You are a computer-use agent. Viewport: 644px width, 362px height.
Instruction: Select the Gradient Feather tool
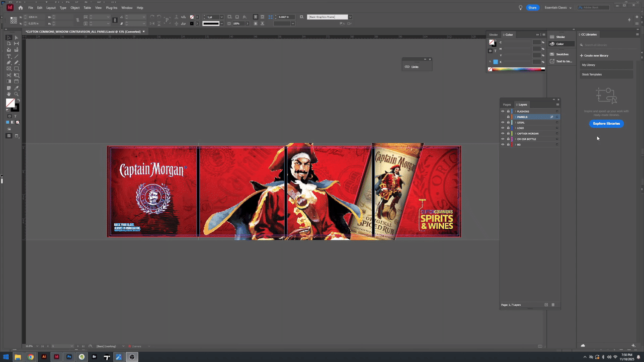[x=16, y=81]
